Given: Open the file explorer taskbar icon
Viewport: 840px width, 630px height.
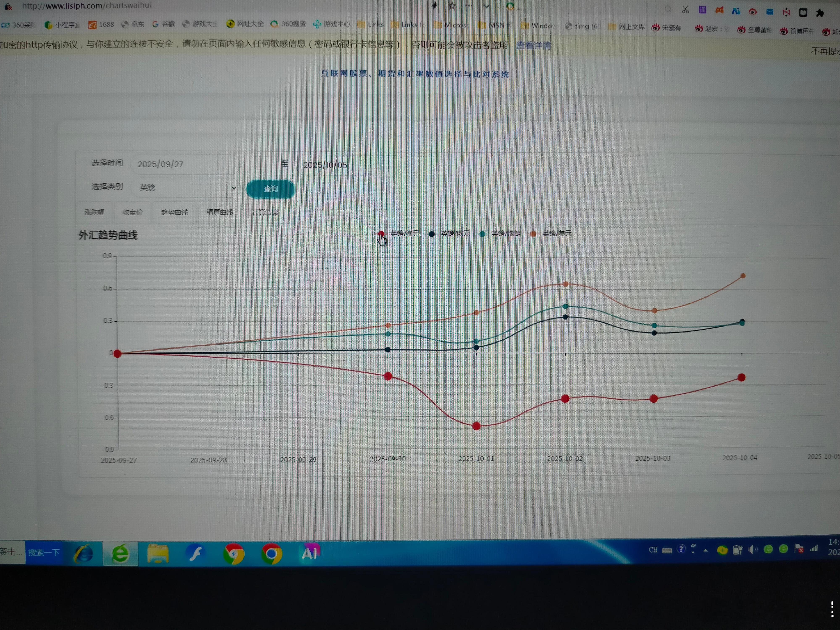Looking at the screenshot, I should [x=157, y=554].
